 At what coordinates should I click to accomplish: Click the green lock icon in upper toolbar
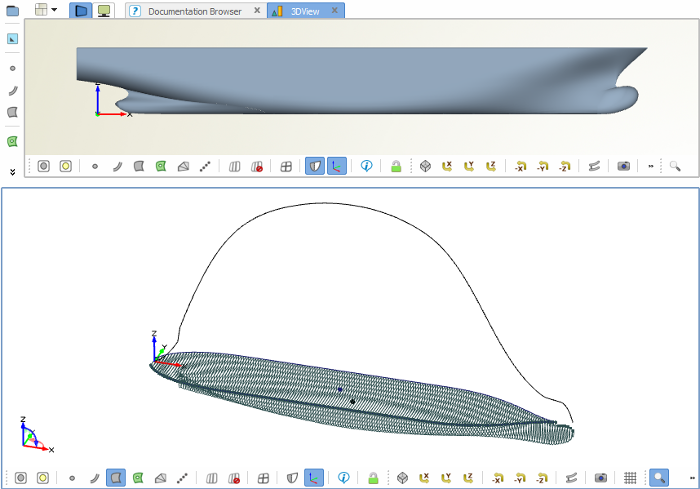pos(396,166)
